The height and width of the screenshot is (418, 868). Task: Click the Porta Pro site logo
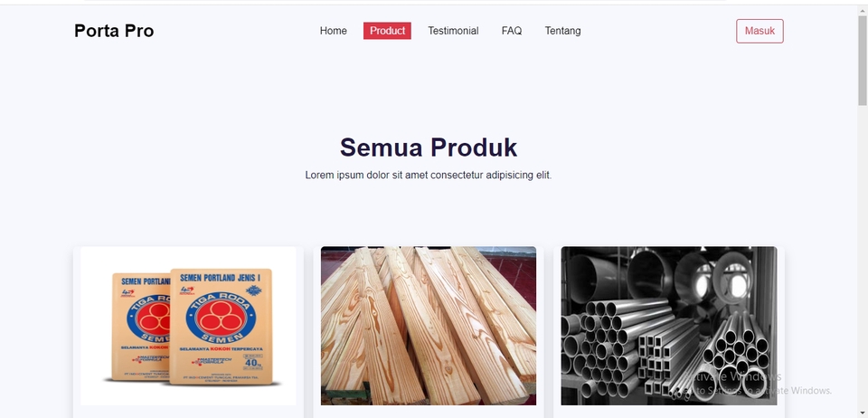(114, 31)
